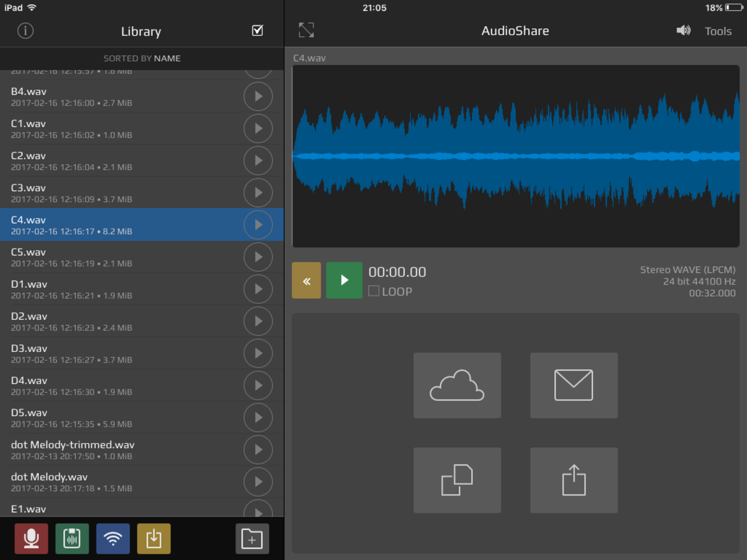Preview D1.wav with its play button
Viewport: 747px width, 560px height.
[x=258, y=289]
